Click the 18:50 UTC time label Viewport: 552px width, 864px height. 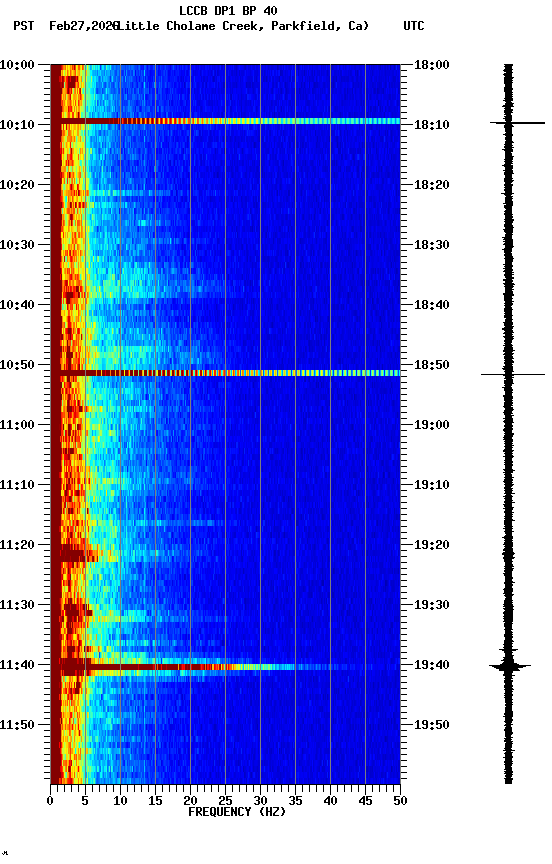click(x=432, y=365)
